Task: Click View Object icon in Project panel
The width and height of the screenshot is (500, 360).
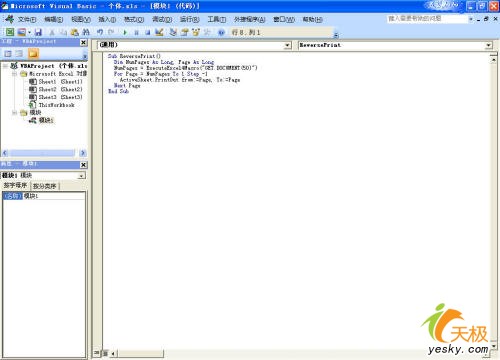Action: (19, 53)
